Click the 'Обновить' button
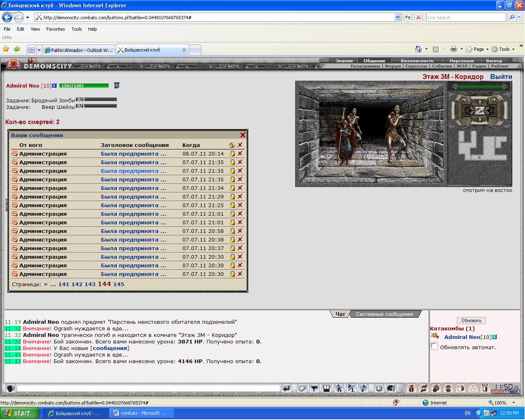This screenshot has width=525, height=420. pyautogui.click(x=471, y=320)
